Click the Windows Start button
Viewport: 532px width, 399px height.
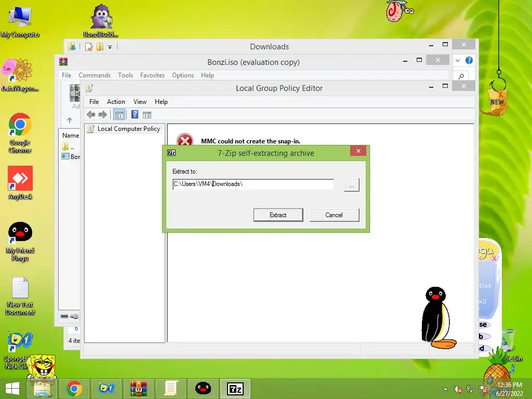[x=12, y=389]
